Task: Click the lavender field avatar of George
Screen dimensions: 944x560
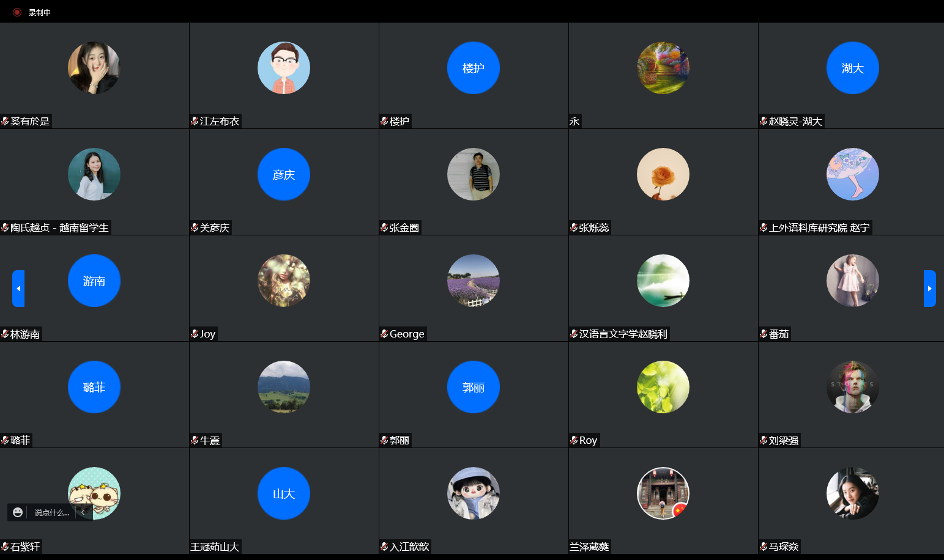Action: (473, 281)
